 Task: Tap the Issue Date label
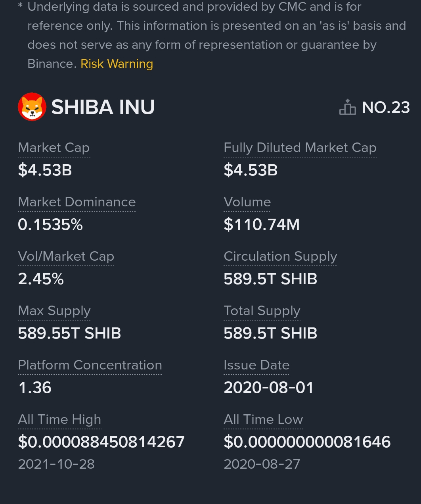256,365
